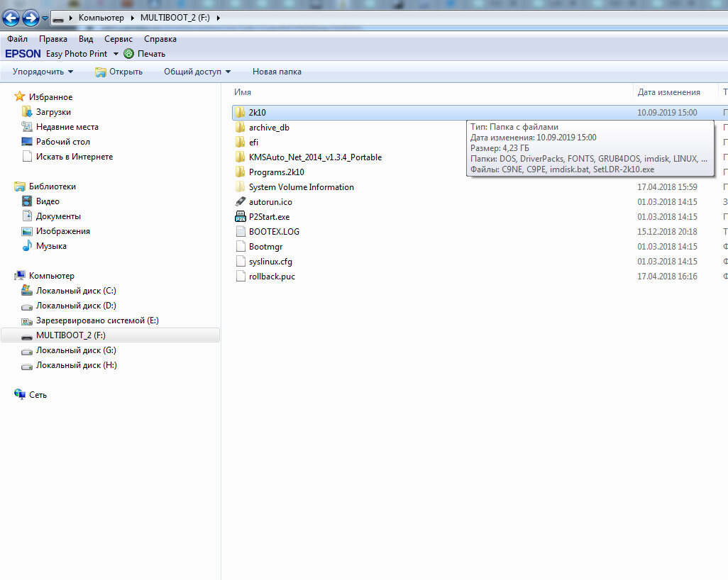Go back with the blue Back arrow

pyautogui.click(x=11, y=18)
